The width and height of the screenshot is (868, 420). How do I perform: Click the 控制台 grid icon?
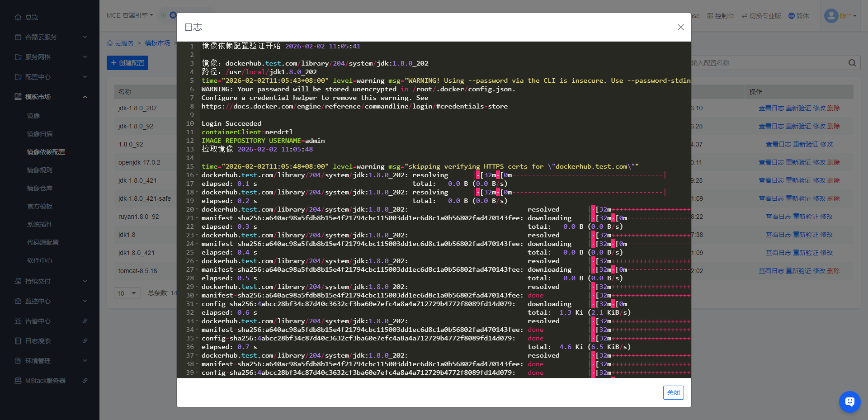[x=710, y=16]
